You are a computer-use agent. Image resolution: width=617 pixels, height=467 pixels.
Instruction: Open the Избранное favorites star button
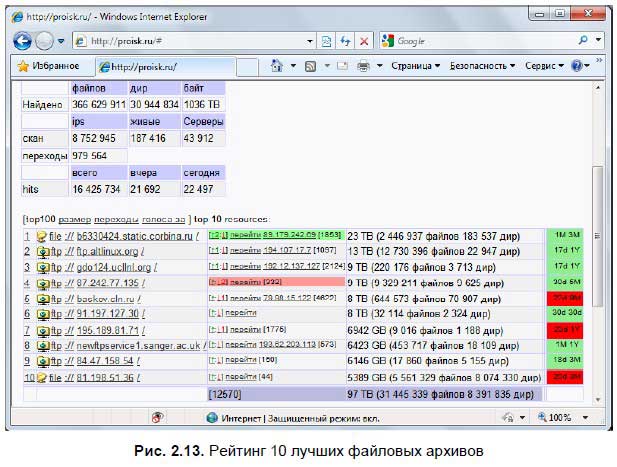coord(48,66)
